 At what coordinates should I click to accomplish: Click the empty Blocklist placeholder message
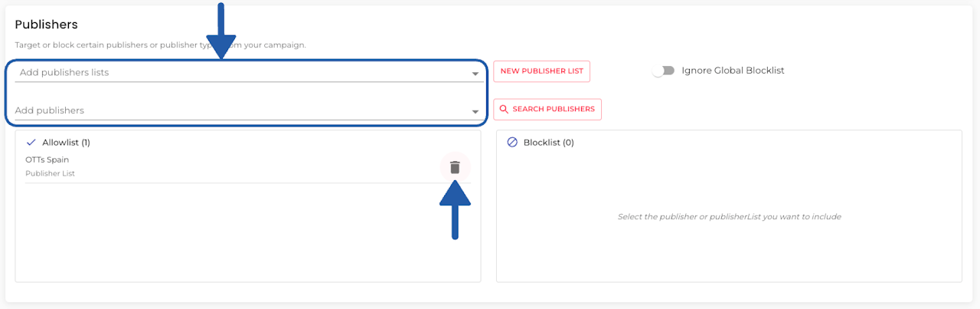point(729,217)
